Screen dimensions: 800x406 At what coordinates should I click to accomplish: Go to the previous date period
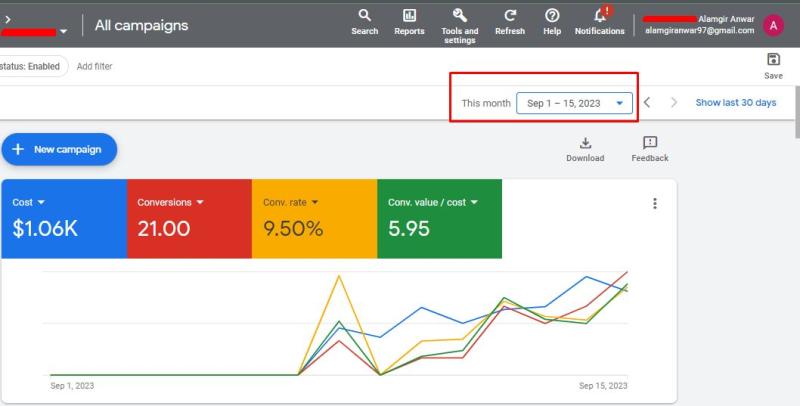pos(648,103)
